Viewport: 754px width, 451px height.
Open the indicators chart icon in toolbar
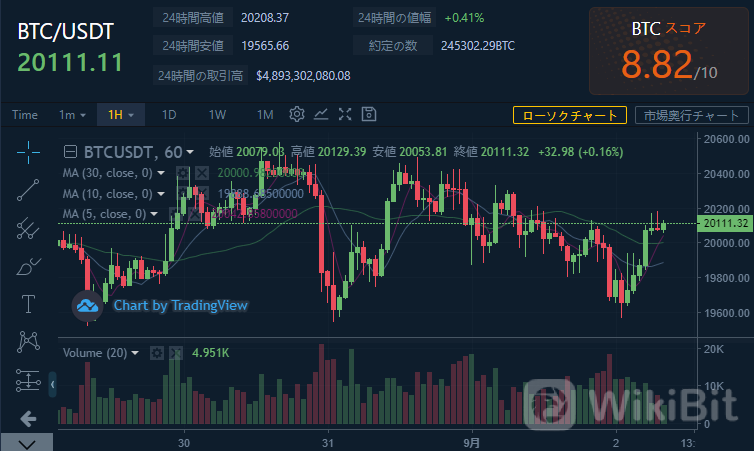(x=321, y=114)
